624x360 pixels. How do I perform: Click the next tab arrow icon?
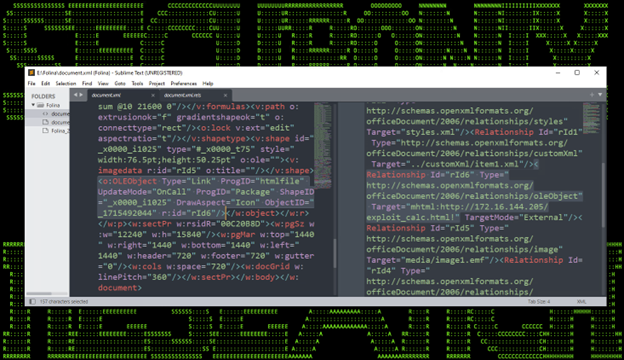(81, 95)
